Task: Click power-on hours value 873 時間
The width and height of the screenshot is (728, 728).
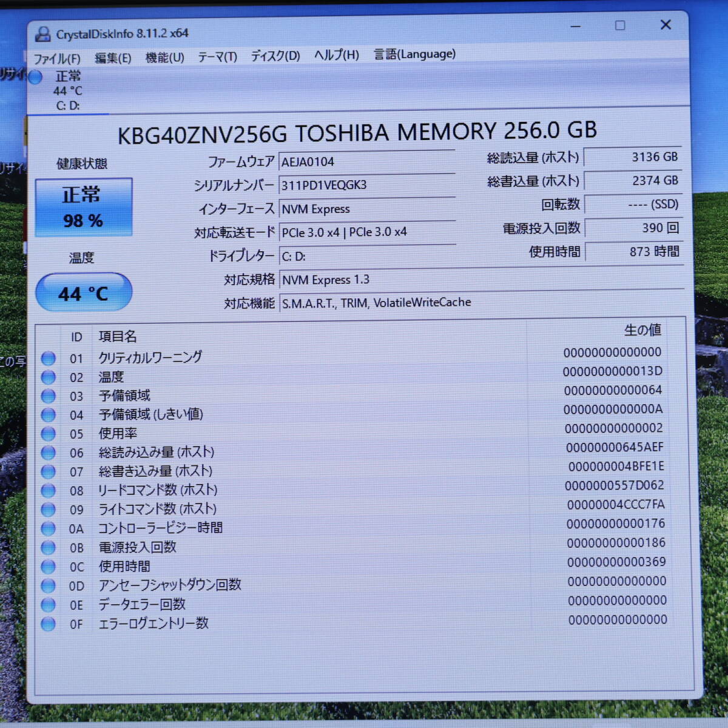Action: click(633, 251)
